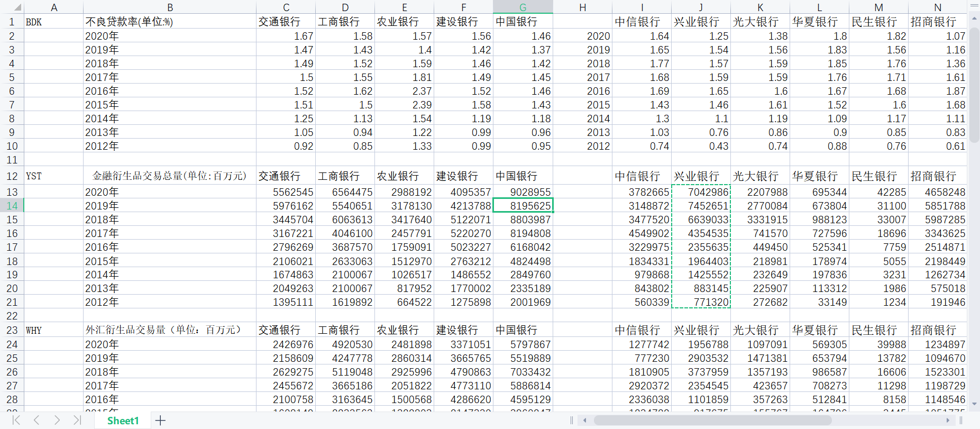Viewport: 980px width, 429px height.
Task: Click the cell containing 1234897
Action: click(x=938, y=344)
